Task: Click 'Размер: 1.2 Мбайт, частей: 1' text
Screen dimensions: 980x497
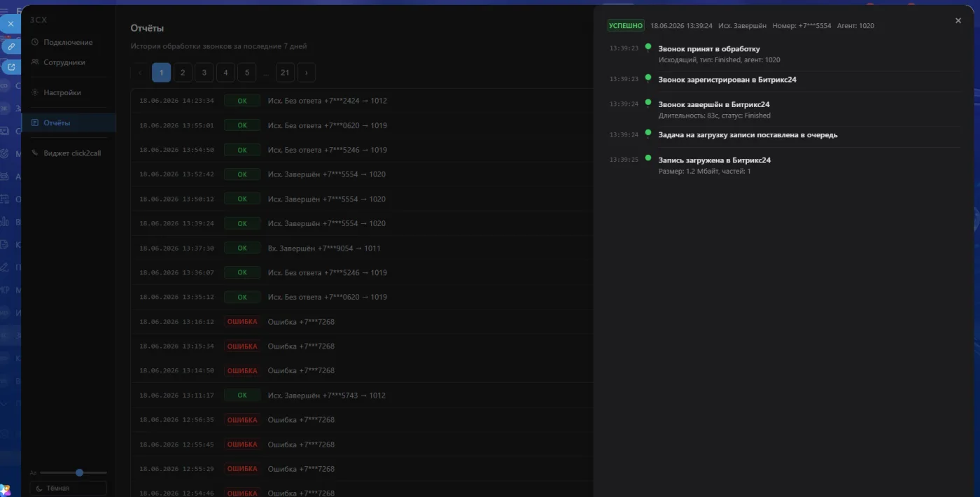Action: (x=704, y=171)
